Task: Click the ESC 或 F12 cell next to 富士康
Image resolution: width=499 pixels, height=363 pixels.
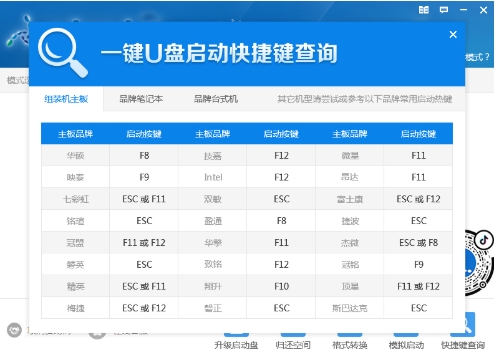Action: click(x=419, y=199)
